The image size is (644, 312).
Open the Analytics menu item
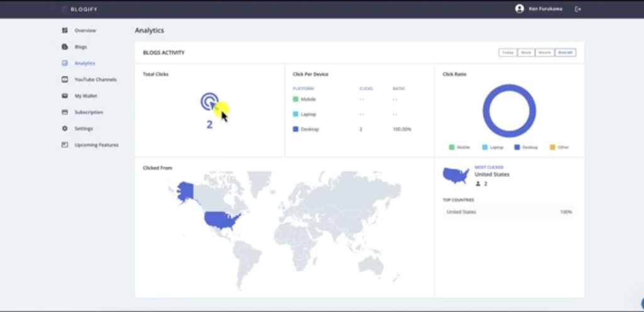tap(84, 63)
